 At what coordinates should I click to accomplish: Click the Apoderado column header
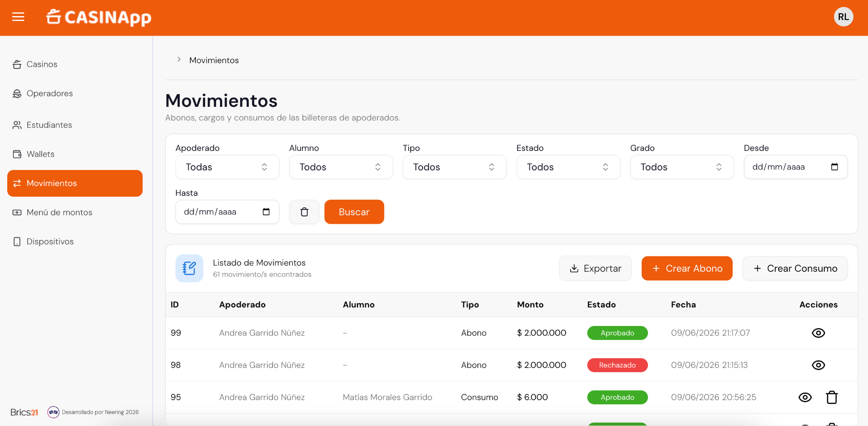pos(242,305)
